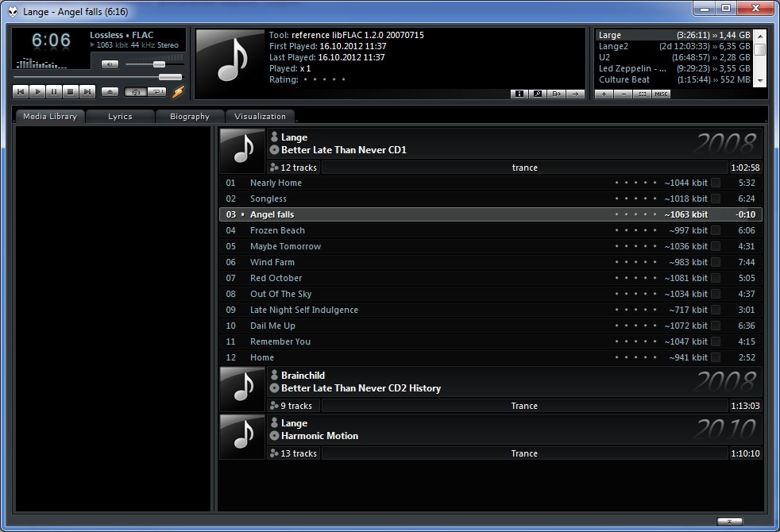This screenshot has height=532, width=780.
Task: Add a playlist with the plus button
Action: coord(604,94)
